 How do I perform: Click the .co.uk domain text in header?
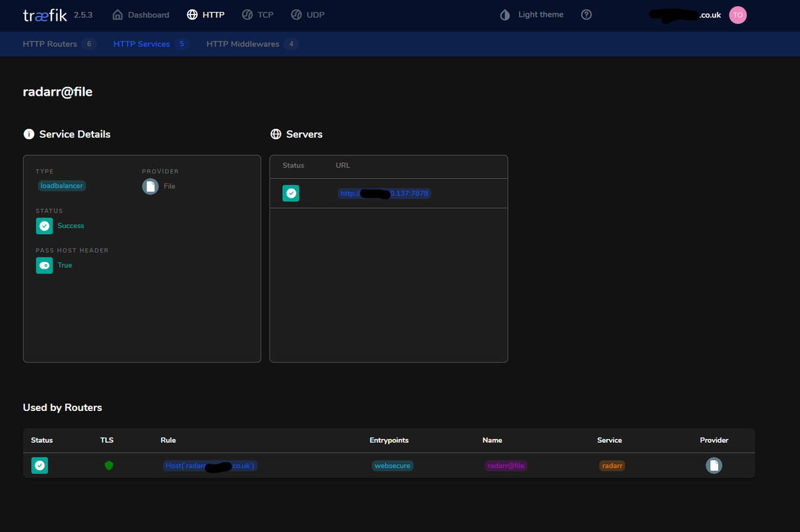(710, 15)
